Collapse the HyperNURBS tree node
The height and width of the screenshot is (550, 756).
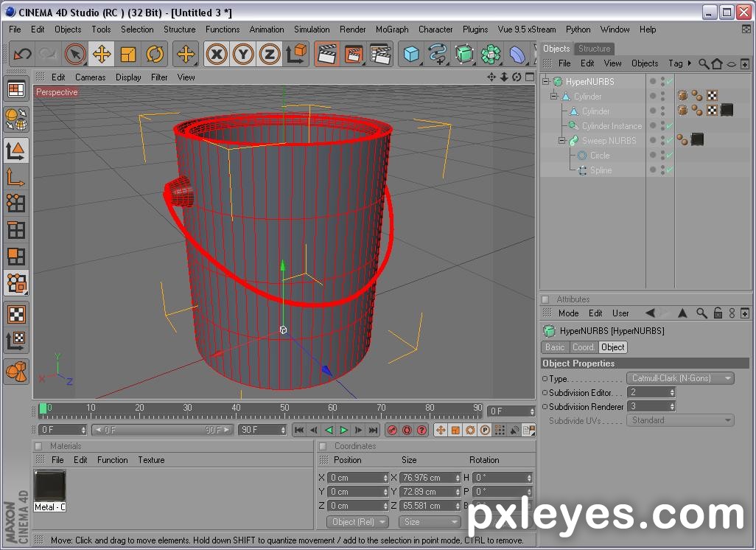click(546, 82)
